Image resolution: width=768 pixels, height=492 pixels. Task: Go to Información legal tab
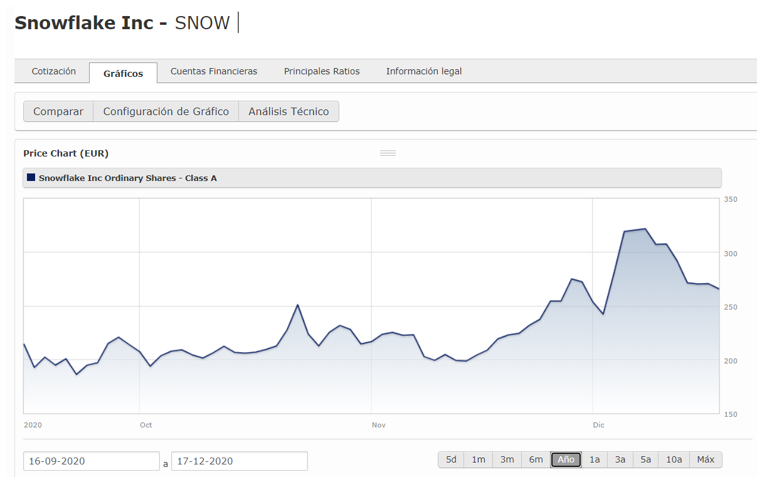tap(423, 71)
